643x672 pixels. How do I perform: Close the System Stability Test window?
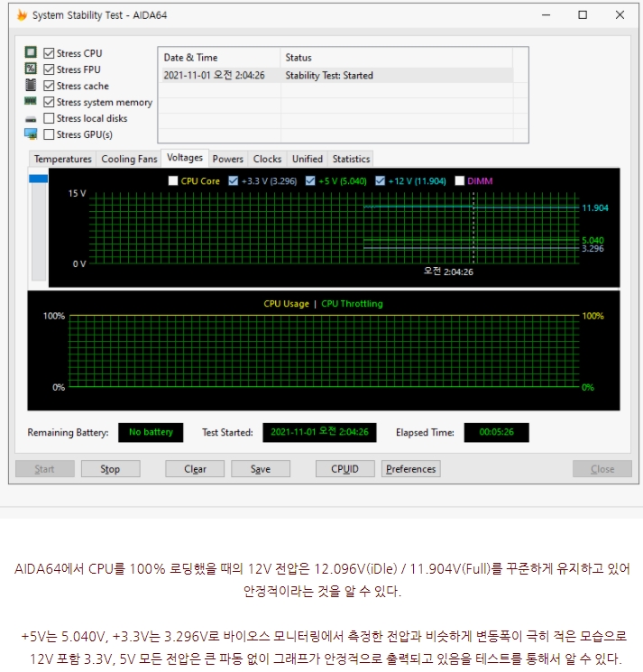coord(620,15)
